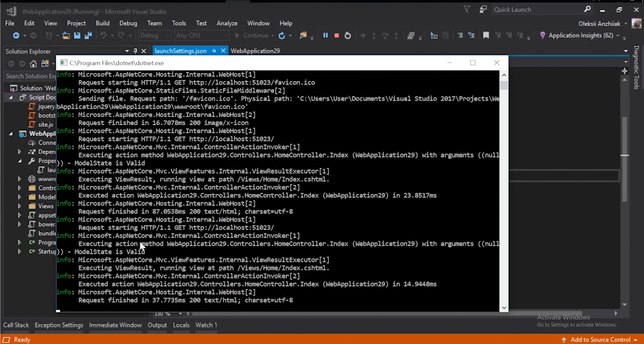Viewport: 644px width, 344px height.
Task: Collapse the Script Documents tree node
Action: pyautogui.click(x=11, y=97)
